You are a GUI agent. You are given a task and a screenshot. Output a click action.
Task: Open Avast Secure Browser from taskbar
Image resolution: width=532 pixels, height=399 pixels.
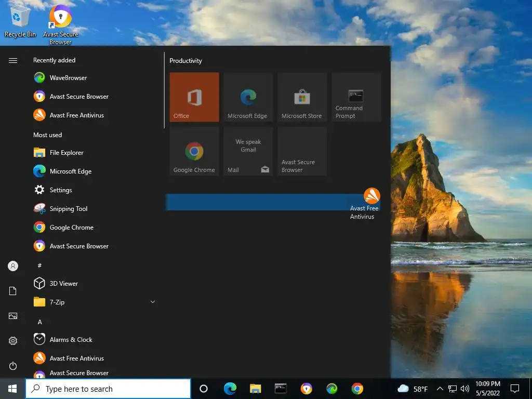[x=306, y=389]
